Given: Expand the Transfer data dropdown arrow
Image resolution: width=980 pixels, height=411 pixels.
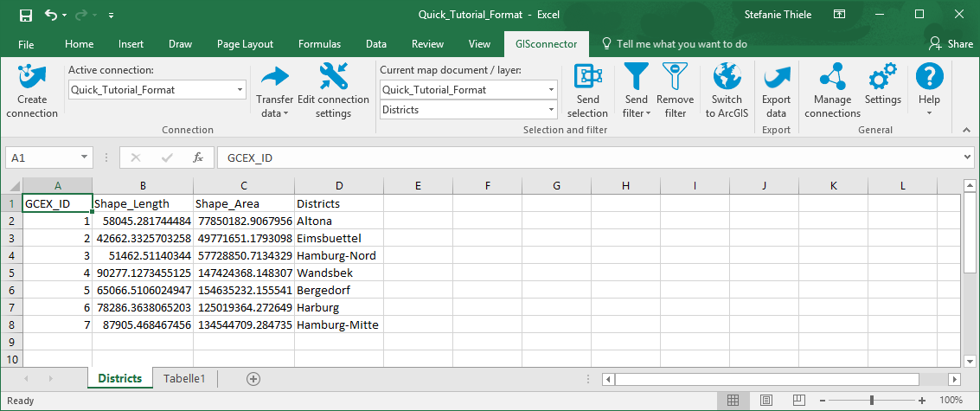Looking at the screenshot, I should (x=285, y=114).
